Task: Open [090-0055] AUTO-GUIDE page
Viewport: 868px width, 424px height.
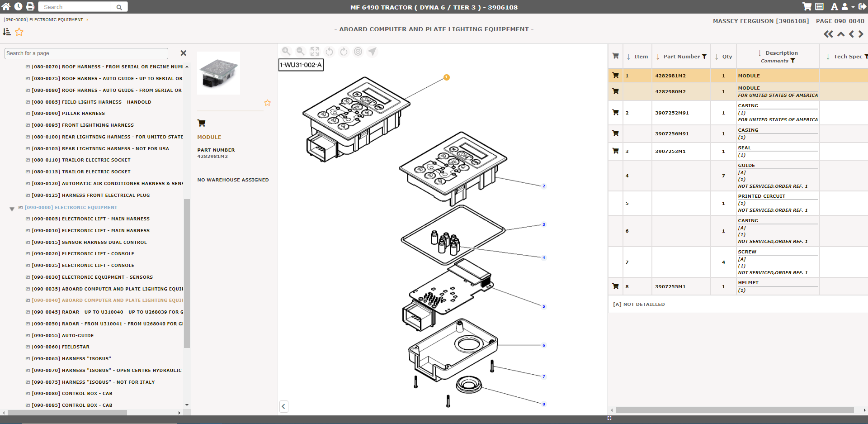Action: pyautogui.click(x=77, y=336)
